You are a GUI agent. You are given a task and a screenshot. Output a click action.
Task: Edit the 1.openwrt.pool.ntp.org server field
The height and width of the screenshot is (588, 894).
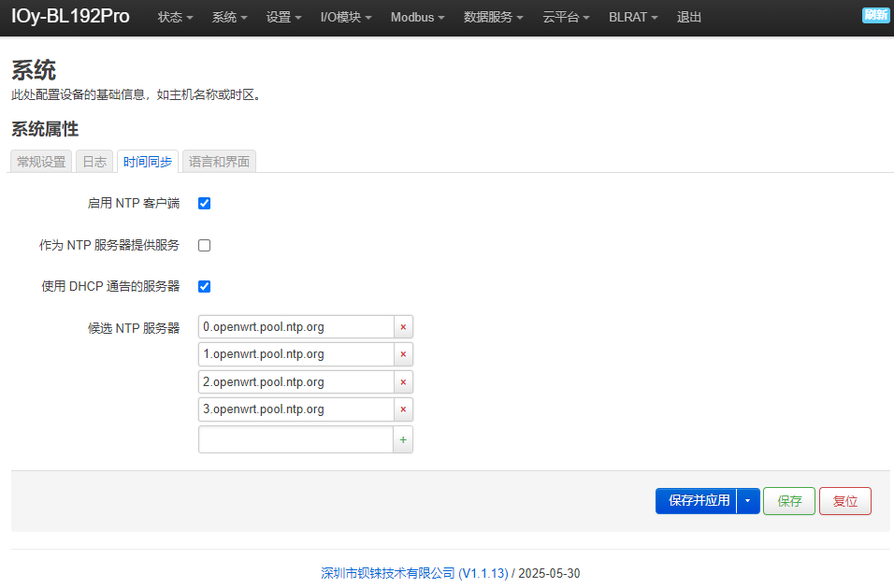[296, 354]
